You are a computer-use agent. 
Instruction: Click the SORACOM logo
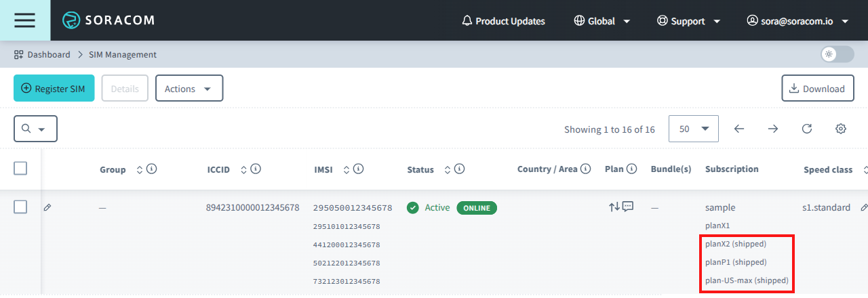click(x=108, y=20)
